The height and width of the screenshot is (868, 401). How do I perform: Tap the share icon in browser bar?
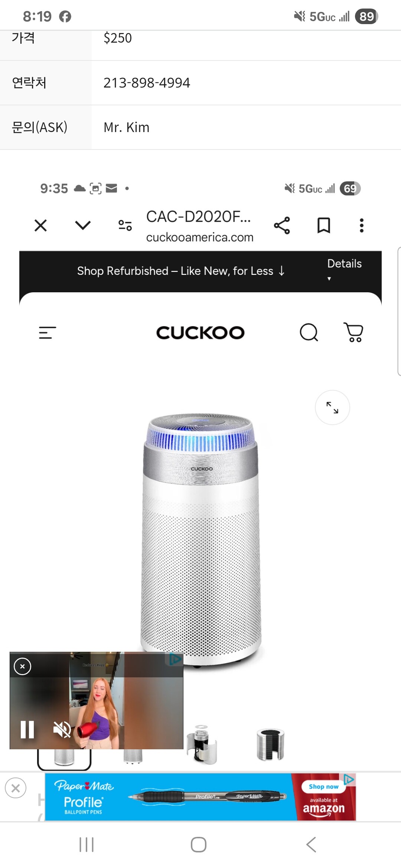(x=282, y=225)
